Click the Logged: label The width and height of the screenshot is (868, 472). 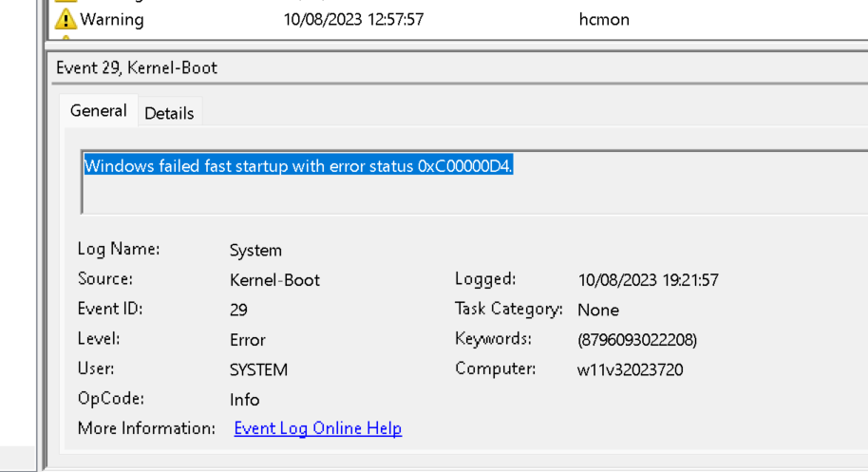[x=485, y=279]
